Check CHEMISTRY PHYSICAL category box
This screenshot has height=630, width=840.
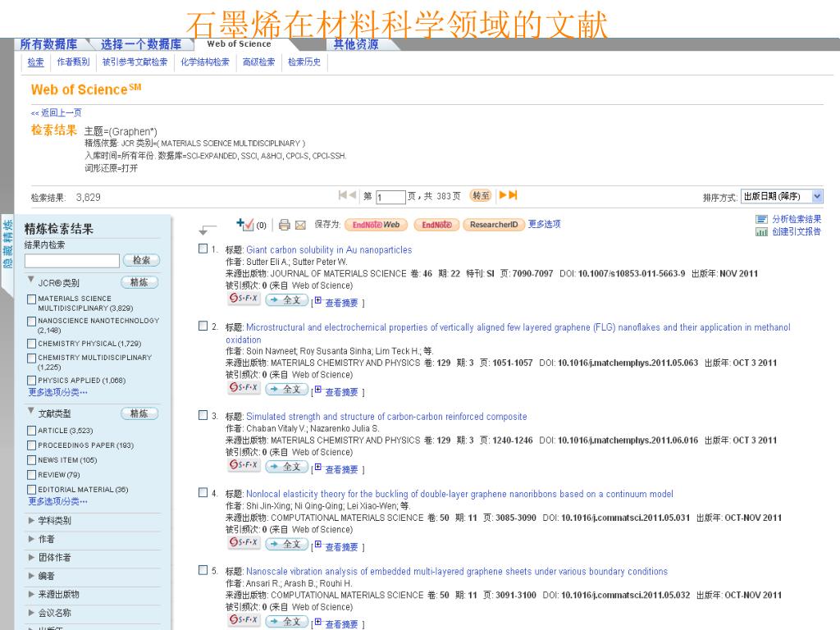pos(32,344)
